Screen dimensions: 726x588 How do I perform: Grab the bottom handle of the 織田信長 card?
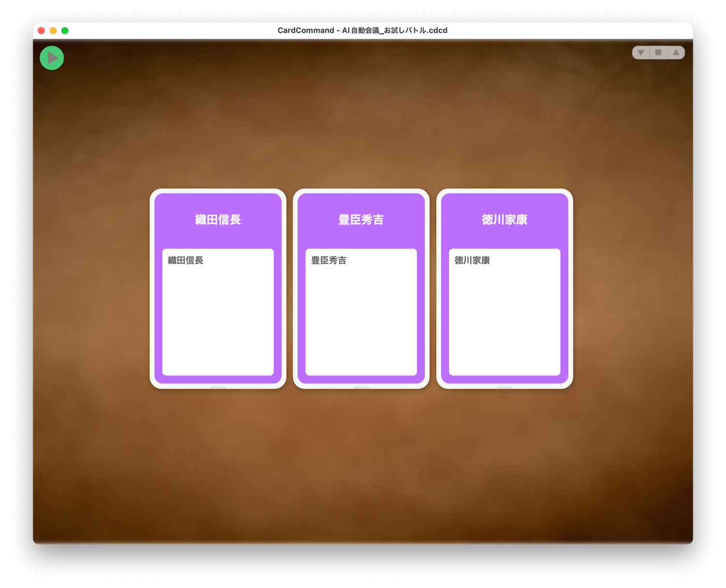pyautogui.click(x=218, y=387)
